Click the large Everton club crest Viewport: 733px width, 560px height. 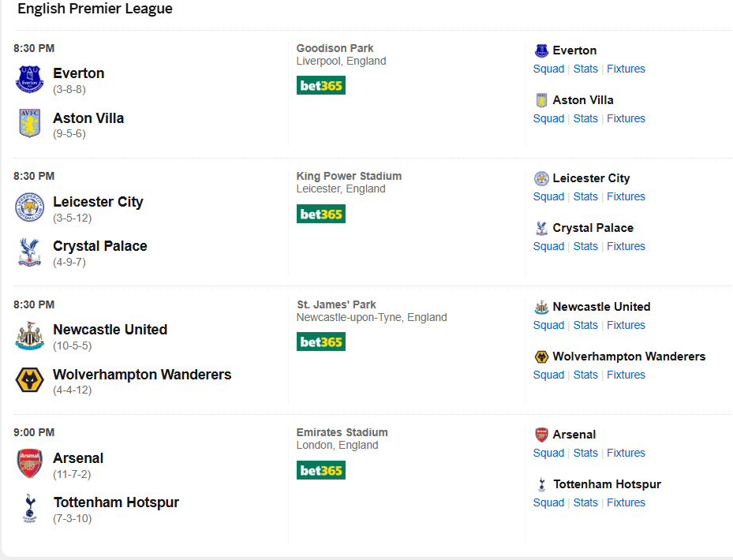(x=30, y=80)
